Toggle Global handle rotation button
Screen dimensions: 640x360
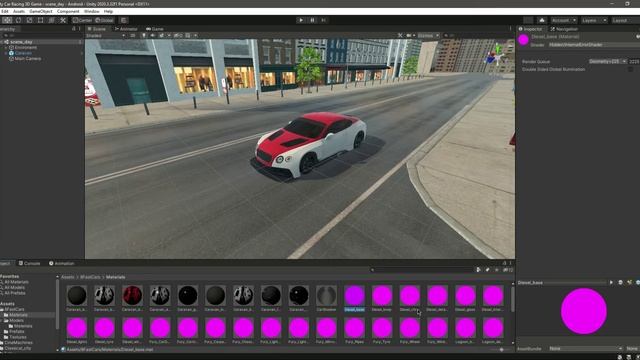click(104, 20)
